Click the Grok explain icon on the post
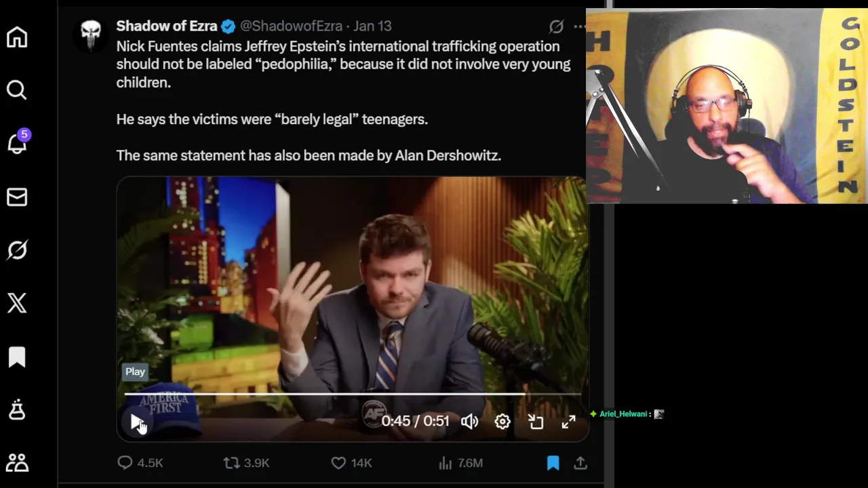The height and width of the screenshot is (488, 868). 556,26
